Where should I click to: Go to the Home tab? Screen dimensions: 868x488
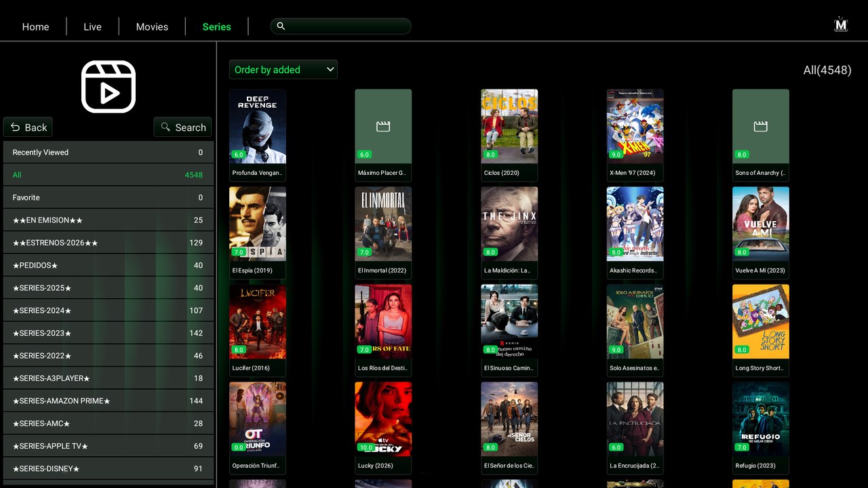(x=35, y=27)
